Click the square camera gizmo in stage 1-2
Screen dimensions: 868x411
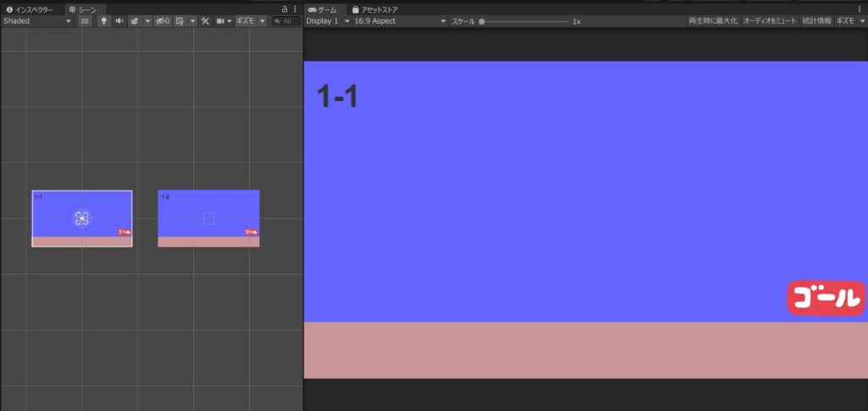[209, 219]
